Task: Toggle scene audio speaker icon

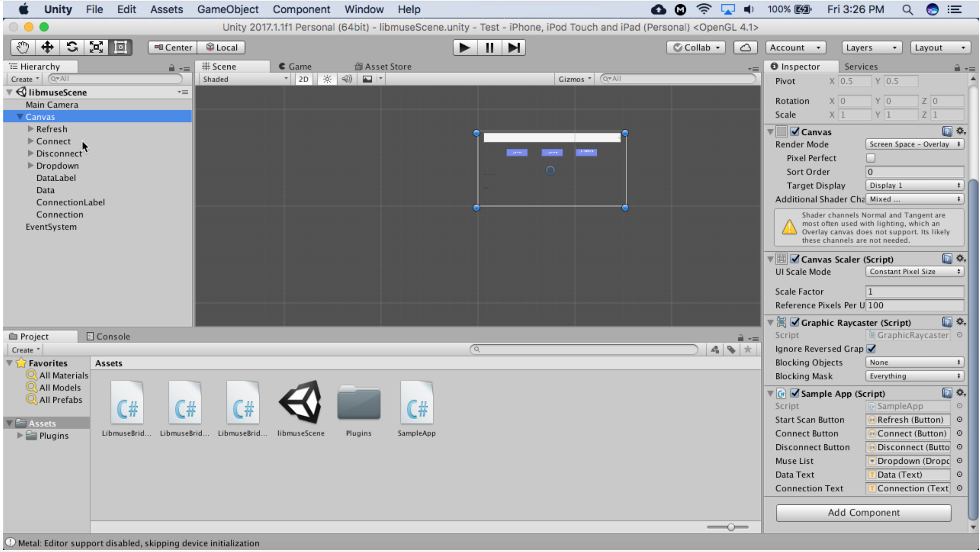Action: [347, 79]
